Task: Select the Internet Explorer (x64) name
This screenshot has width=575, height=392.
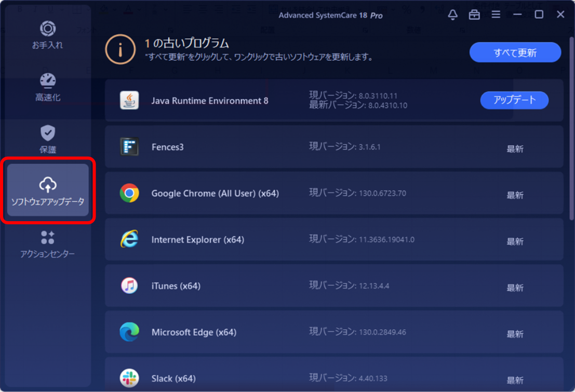Action: (x=198, y=240)
